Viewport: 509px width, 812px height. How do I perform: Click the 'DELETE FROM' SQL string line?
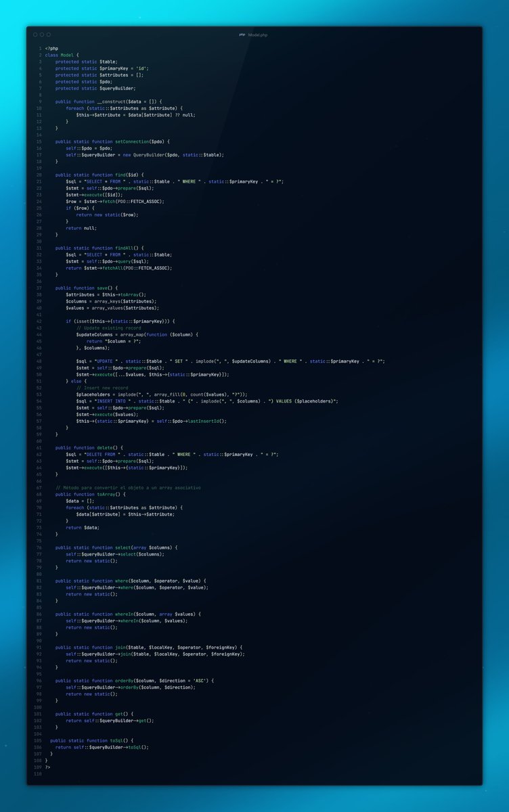coord(172,454)
